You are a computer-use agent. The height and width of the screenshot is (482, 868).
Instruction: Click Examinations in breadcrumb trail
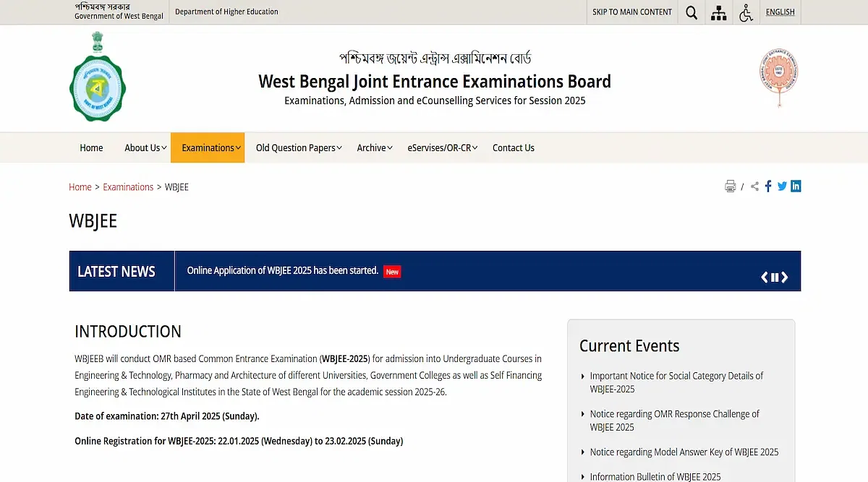(128, 187)
